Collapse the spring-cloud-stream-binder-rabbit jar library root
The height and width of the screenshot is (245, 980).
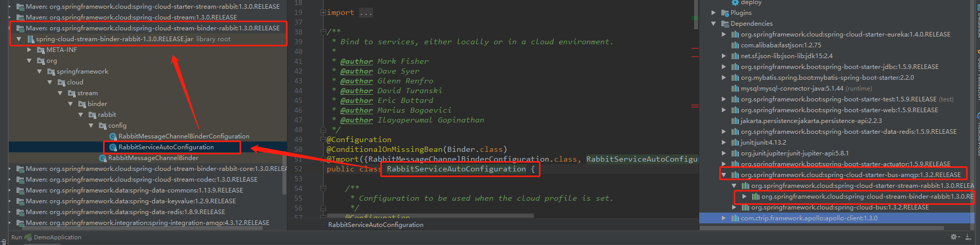click(19, 39)
